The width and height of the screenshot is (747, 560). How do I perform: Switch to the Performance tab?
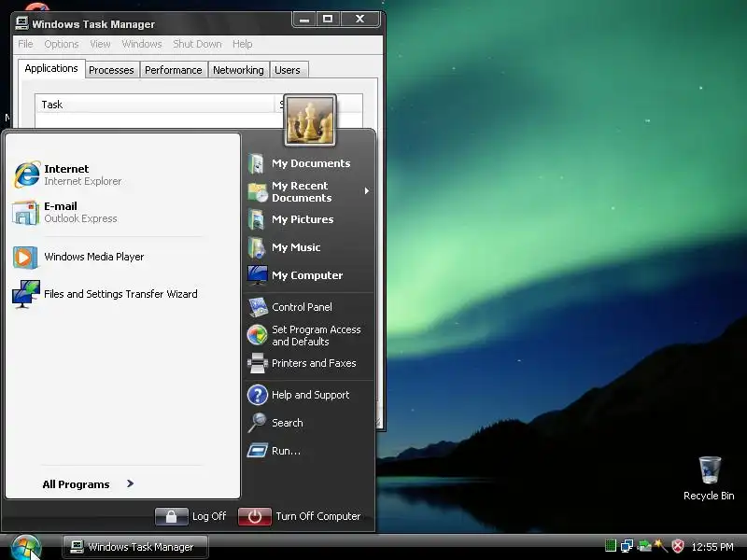click(x=174, y=70)
